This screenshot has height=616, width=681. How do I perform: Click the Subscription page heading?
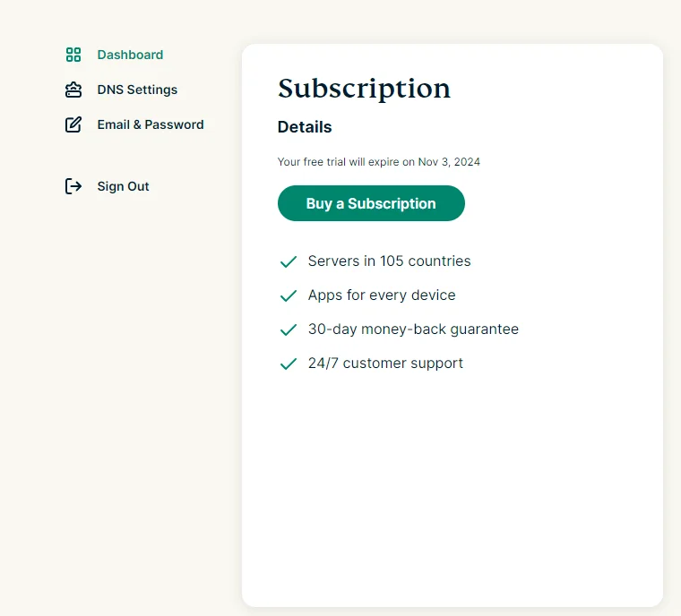coord(364,89)
